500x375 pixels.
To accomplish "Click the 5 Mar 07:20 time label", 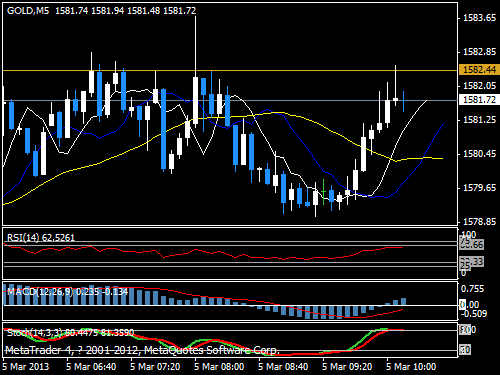I will 155,367.
